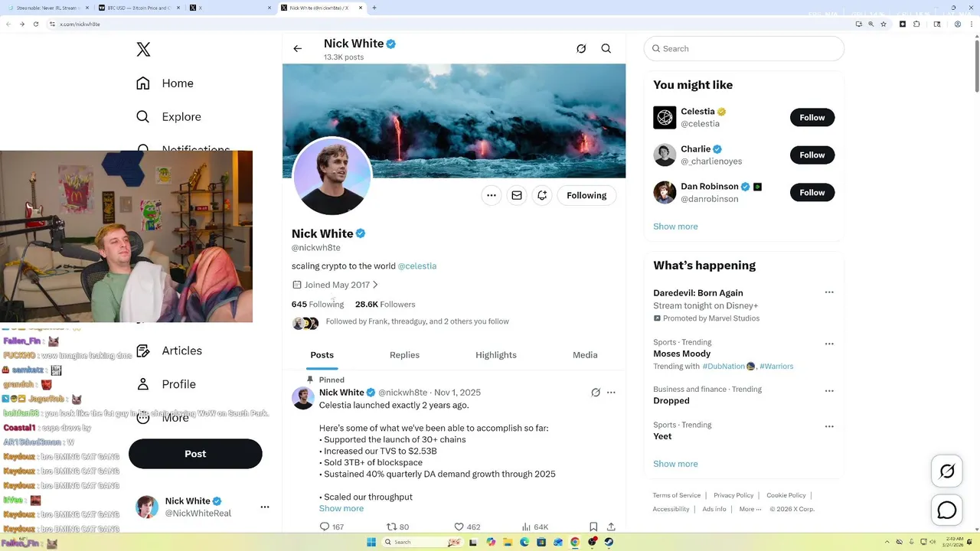Open Privacy Policy footer link
This screenshot has width=980, height=551.
point(733,495)
